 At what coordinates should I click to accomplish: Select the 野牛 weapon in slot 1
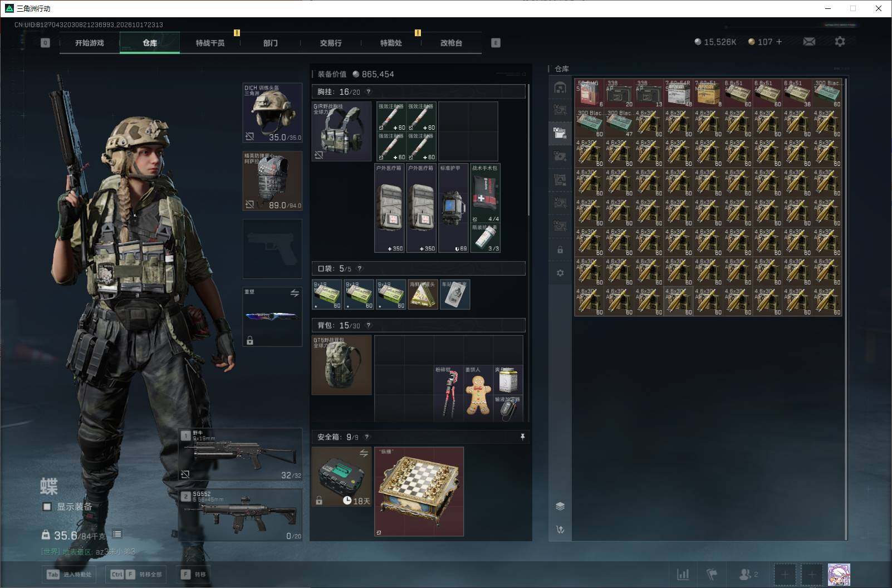pos(241,454)
